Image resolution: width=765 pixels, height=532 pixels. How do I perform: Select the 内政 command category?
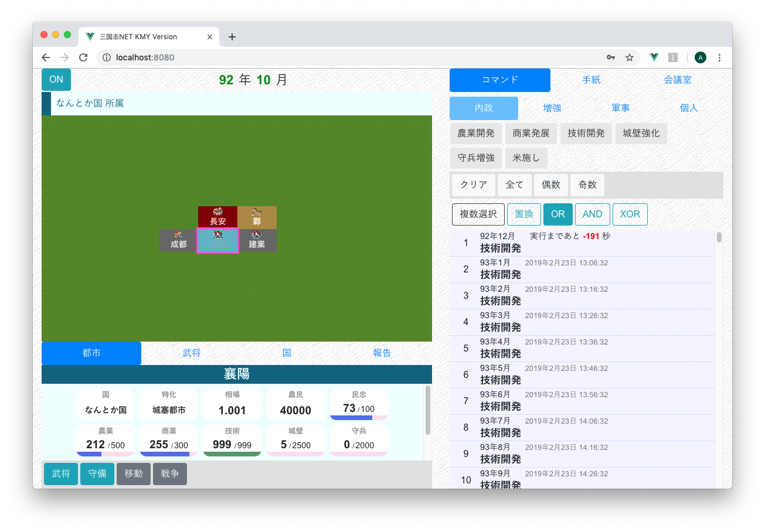(484, 108)
